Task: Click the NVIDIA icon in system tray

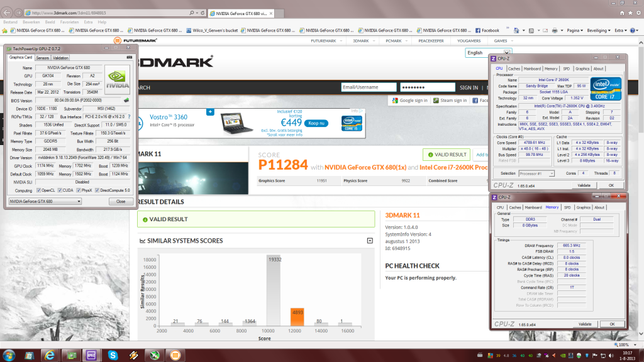Action: (563, 356)
